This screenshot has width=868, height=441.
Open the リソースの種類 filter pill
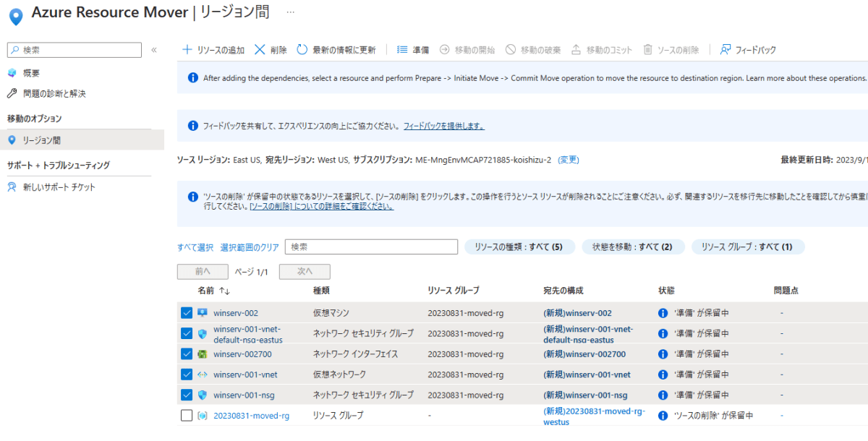click(x=519, y=247)
